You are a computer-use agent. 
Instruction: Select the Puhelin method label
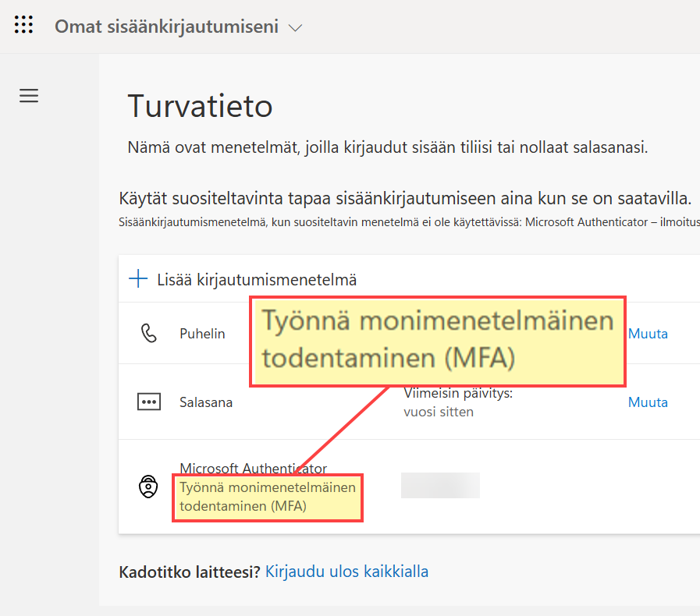point(202,334)
